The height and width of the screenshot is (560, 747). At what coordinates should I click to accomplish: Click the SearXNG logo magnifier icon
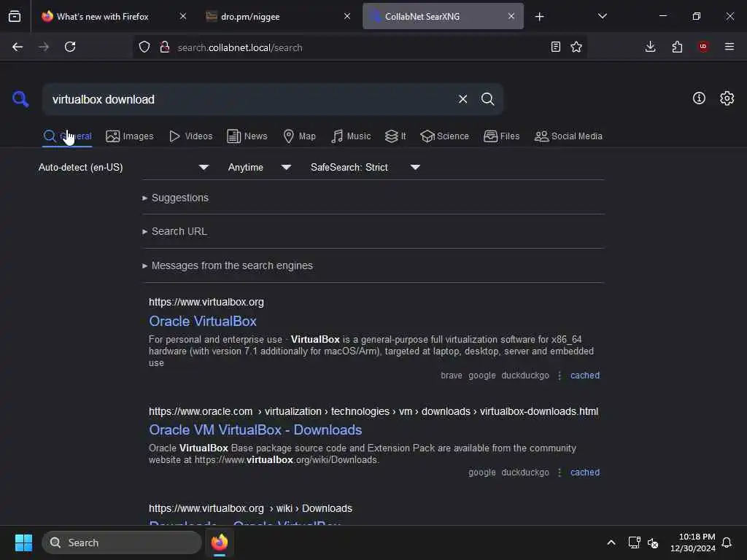(20, 99)
